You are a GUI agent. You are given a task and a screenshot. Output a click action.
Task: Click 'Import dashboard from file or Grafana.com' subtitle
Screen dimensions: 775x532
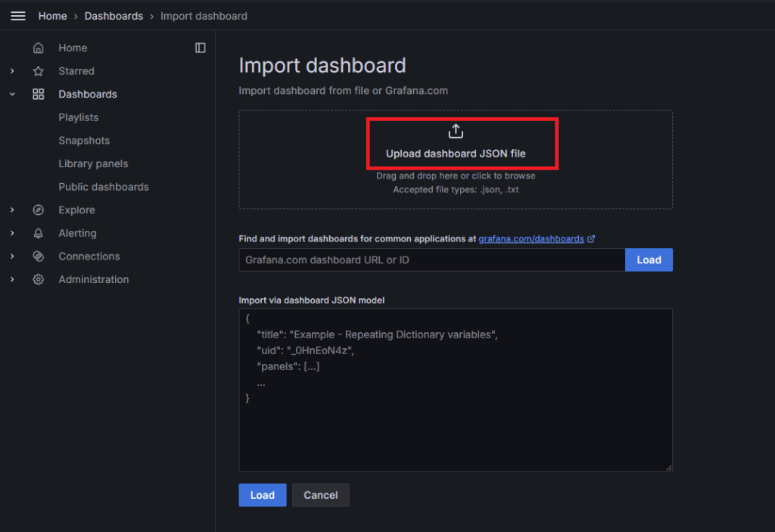343,91
